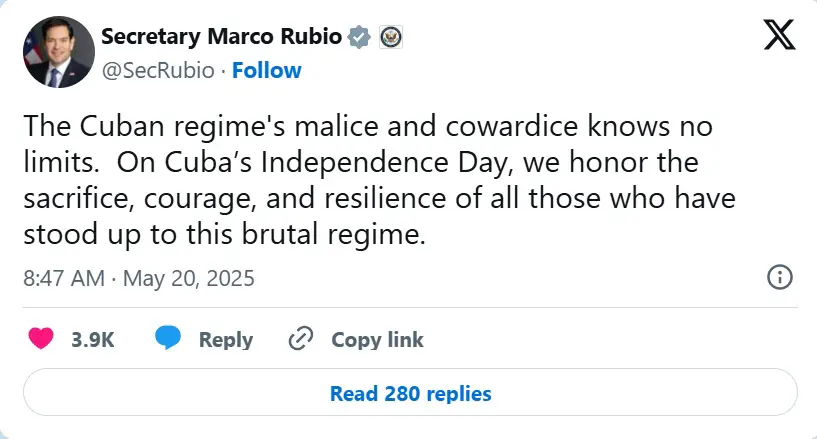Click the Reply text label

point(226,340)
